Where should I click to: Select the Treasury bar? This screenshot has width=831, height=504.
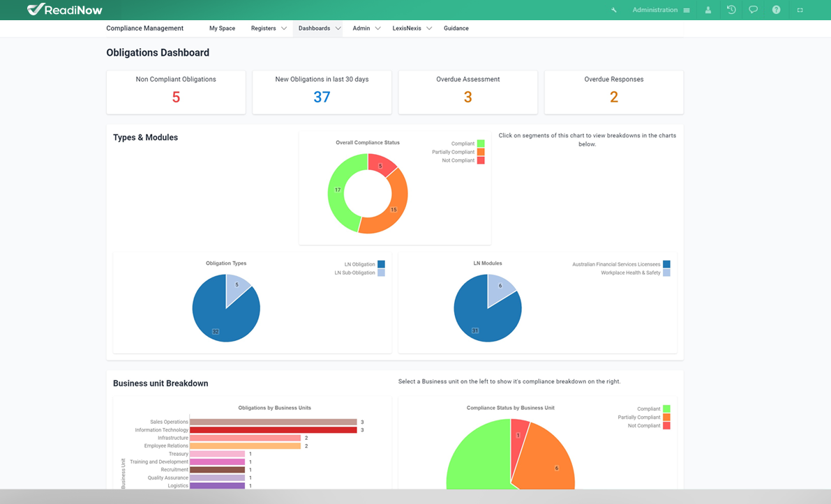coord(217,454)
